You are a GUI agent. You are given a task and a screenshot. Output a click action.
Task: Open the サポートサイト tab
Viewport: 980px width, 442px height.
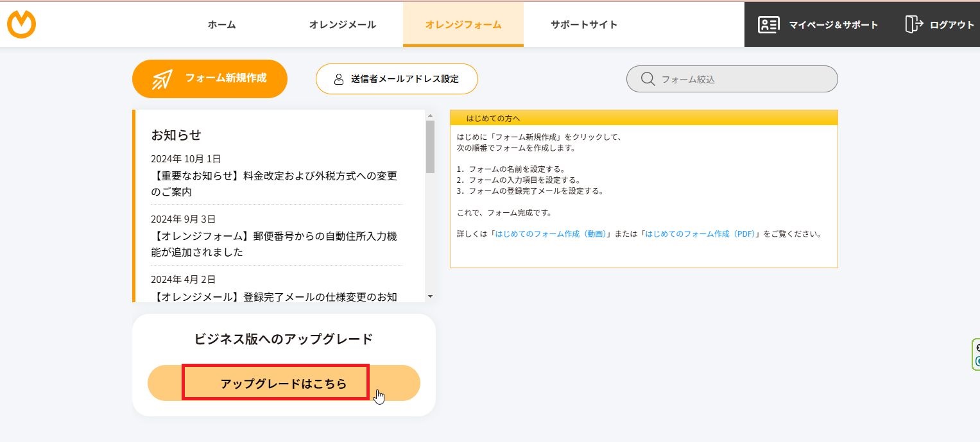583,24
